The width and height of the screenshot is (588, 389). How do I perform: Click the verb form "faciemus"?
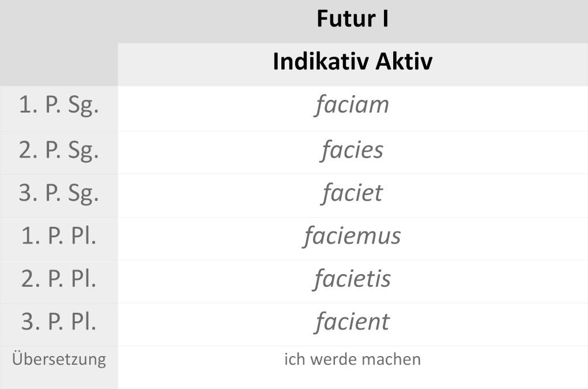pyautogui.click(x=352, y=236)
